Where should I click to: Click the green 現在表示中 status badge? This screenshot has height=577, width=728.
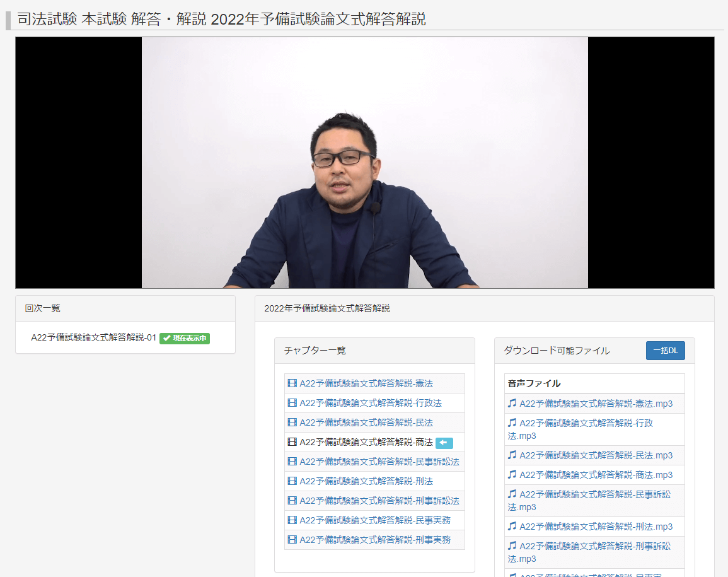click(x=185, y=339)
